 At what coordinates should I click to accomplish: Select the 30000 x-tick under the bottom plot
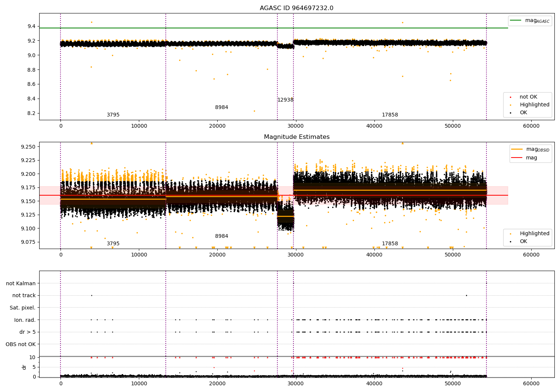point(296,384)
